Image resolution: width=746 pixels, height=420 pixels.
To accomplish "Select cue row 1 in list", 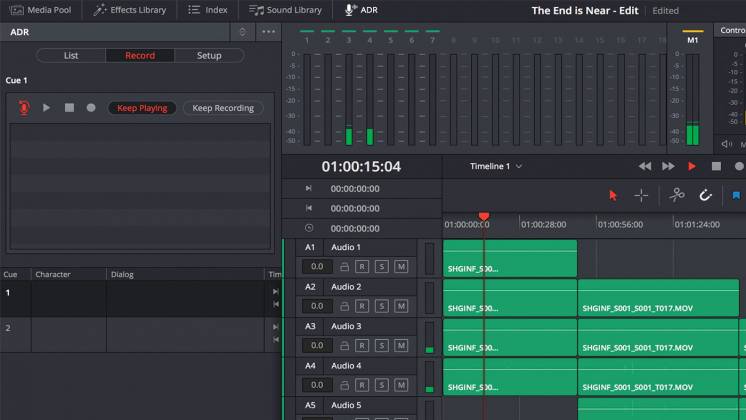I will click(140, 299).
